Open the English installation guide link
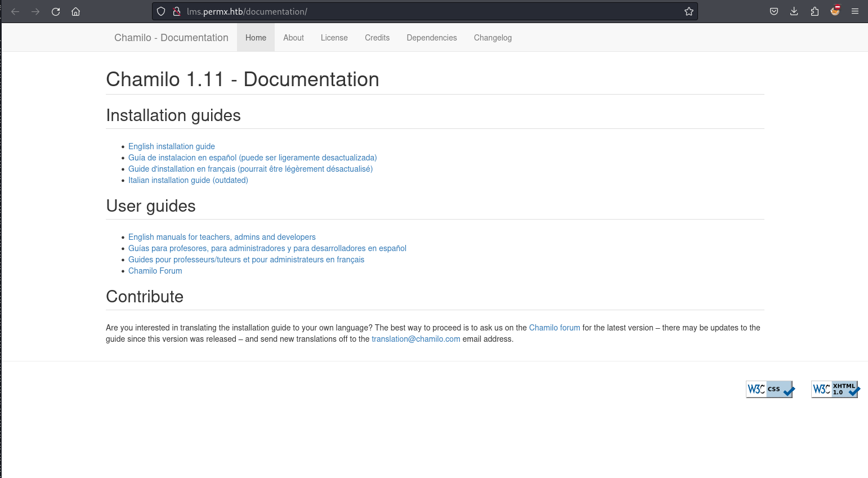 (x=172, y=146)
